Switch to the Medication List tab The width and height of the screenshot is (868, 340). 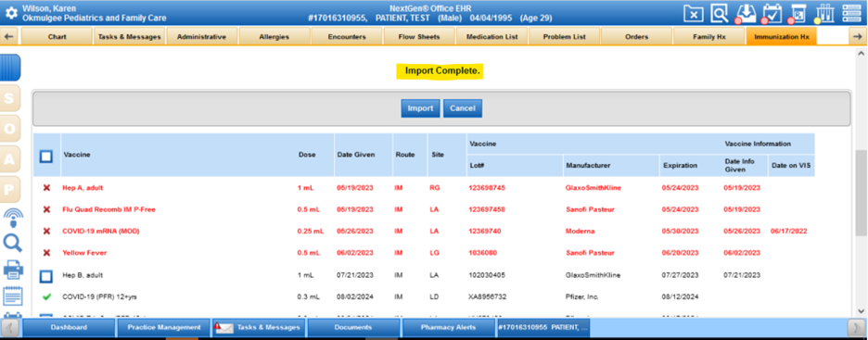(x=492, y=37)
